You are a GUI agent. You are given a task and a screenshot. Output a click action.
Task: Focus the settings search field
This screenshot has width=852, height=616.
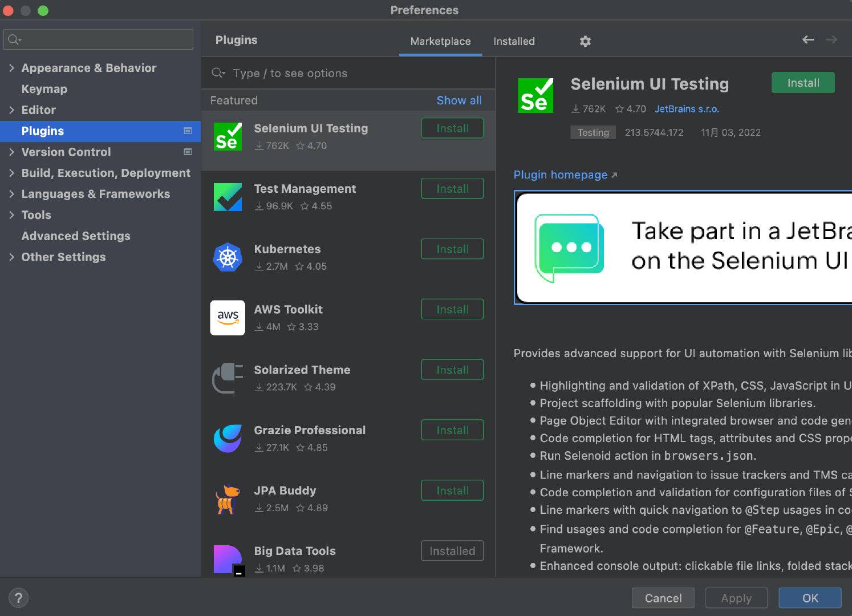coord(98,39)
